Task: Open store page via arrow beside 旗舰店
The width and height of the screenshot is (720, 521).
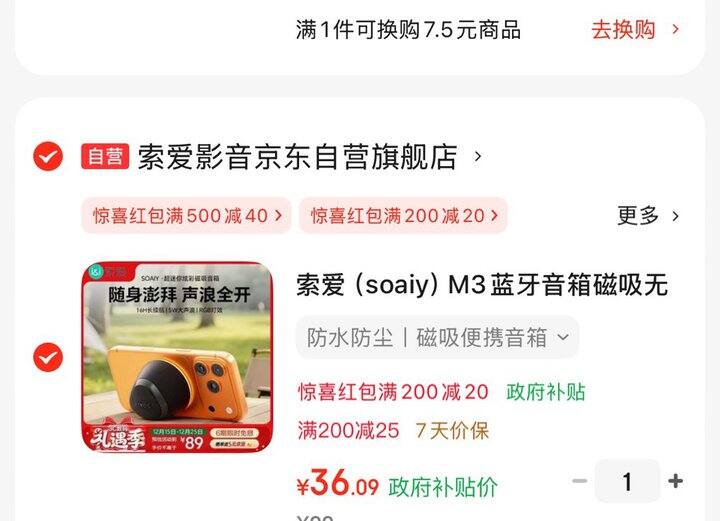Action: pos(478,157)
